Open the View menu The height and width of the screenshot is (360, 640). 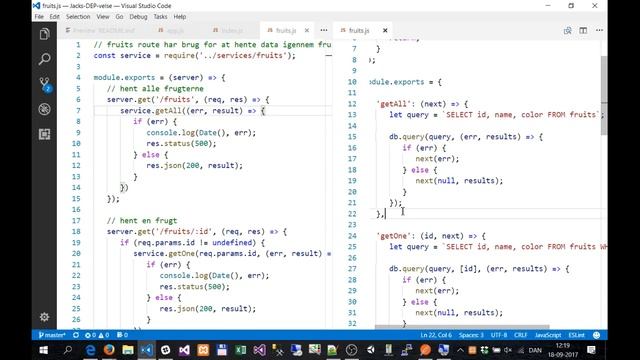(103, 17)
